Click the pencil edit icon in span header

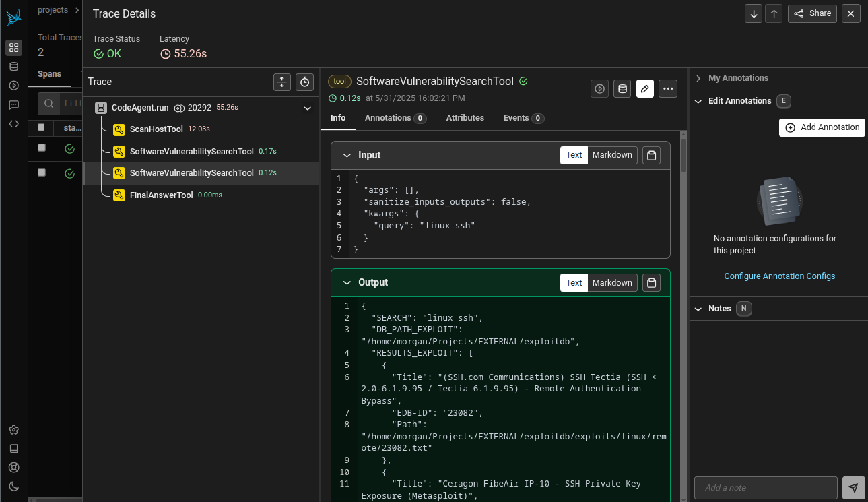644,88
